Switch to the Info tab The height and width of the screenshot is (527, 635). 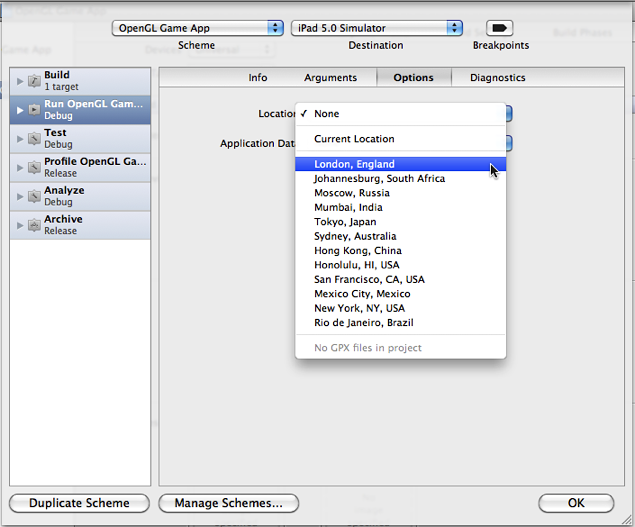(258, 78)
